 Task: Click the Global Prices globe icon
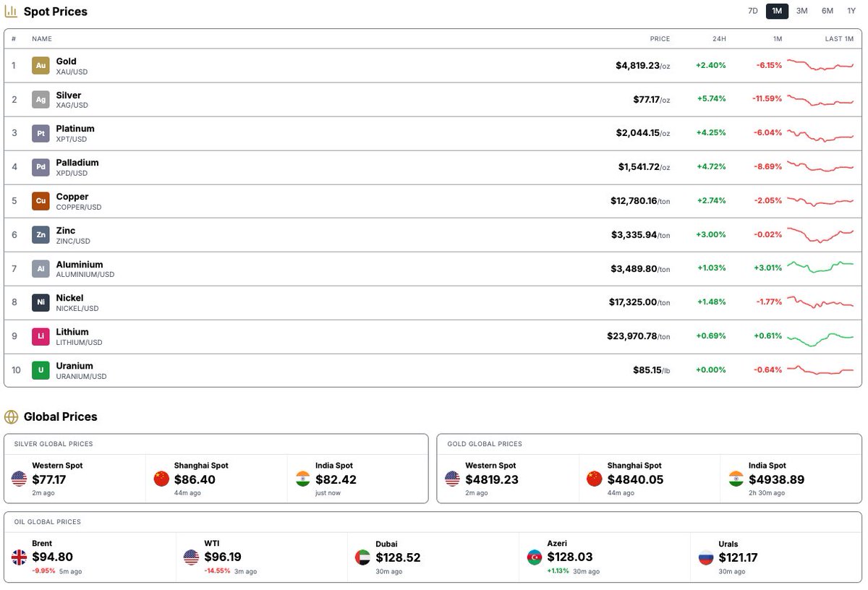tap(11, 416)
